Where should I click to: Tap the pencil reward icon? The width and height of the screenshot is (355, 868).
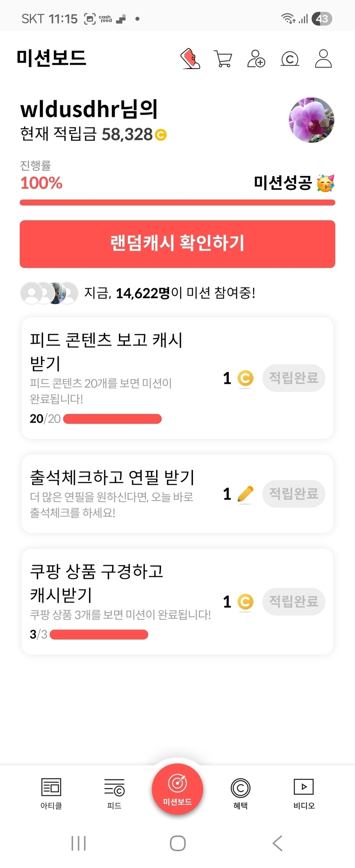pos(245,494)
